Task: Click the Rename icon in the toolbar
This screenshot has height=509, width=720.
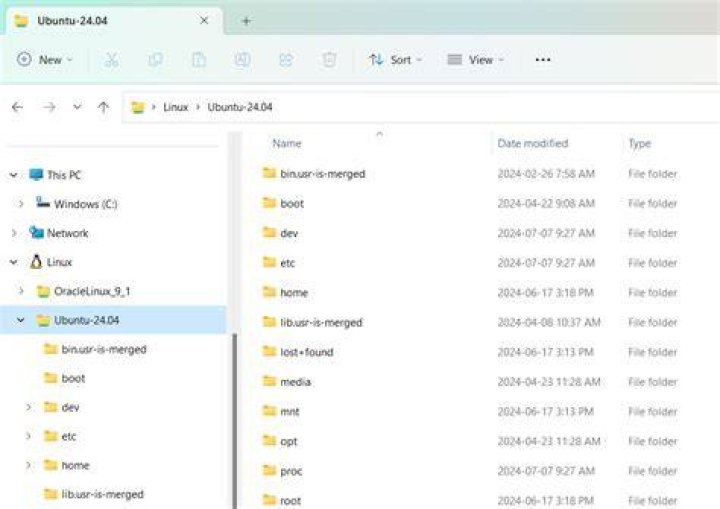Action: point(242,60)
